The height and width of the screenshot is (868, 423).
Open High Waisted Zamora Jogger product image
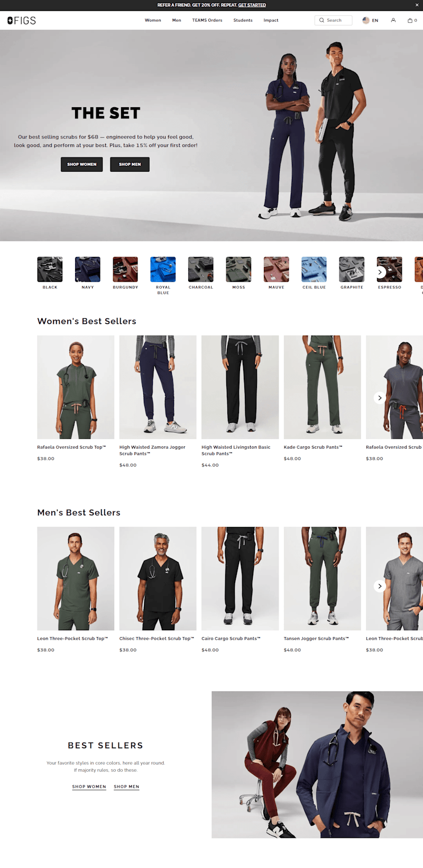pyautogui.click(x=158, y=387)
